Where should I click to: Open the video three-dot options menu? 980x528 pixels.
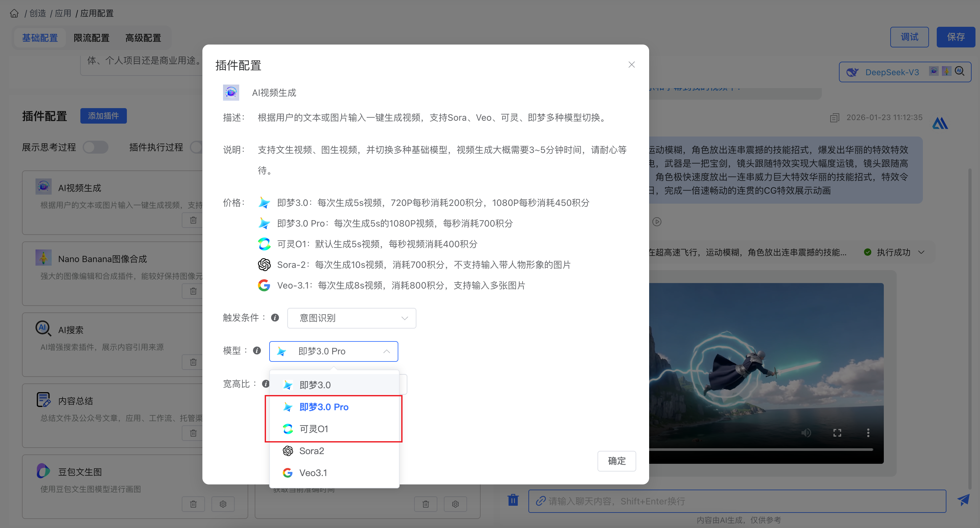click(x=868, y=433)
